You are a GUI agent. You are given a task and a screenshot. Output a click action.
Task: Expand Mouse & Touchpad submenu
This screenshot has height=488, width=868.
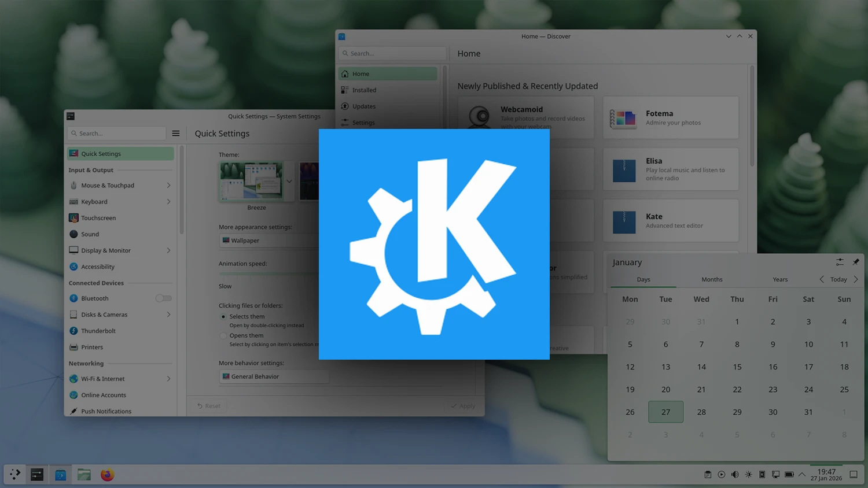tap(168, 186)
